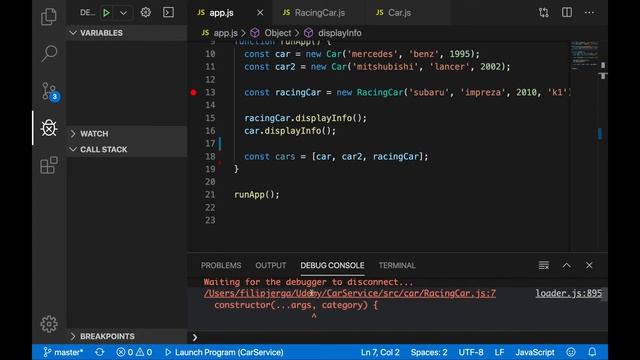Click Ln 7, Col 2 indicator
The height and width of the screenshot is (360, 640).
coord(380,352)
